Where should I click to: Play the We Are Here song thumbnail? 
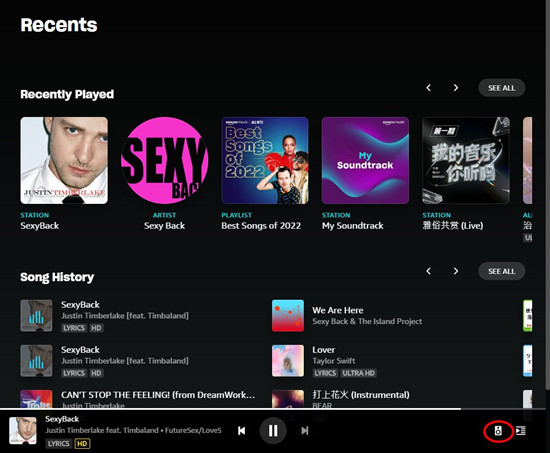coord(288,315)
